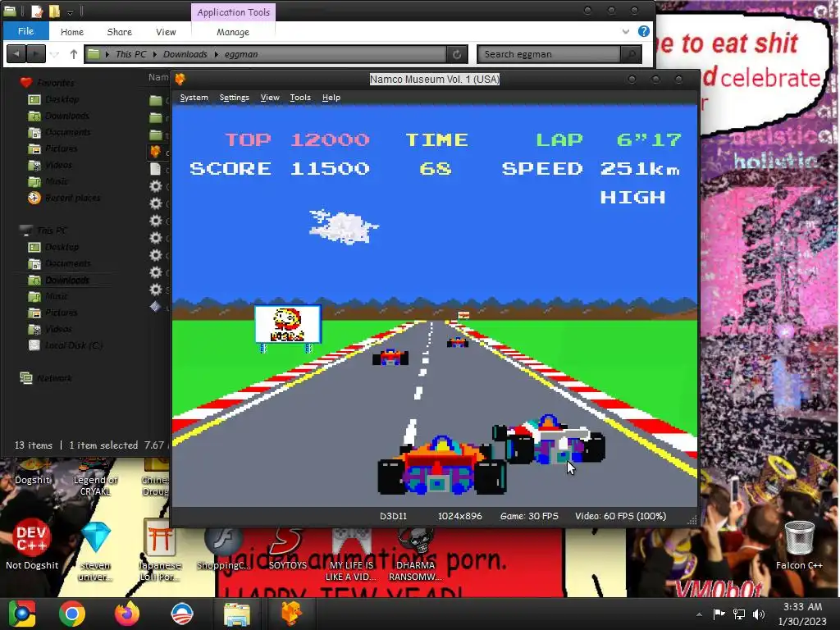Click the Explorer Forward navigation arrow
Screen dimensions: 840x630
tap(36, 54)
